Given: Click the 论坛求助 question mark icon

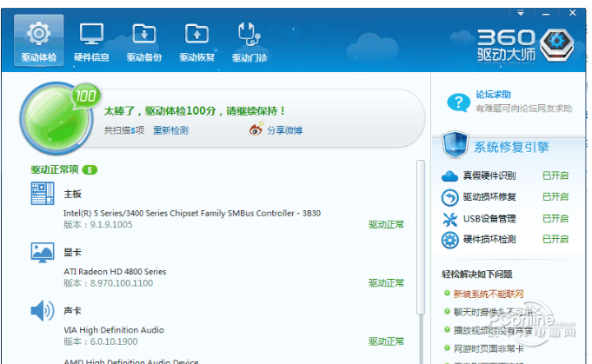Looking at the screenshot, I should 458,102.
